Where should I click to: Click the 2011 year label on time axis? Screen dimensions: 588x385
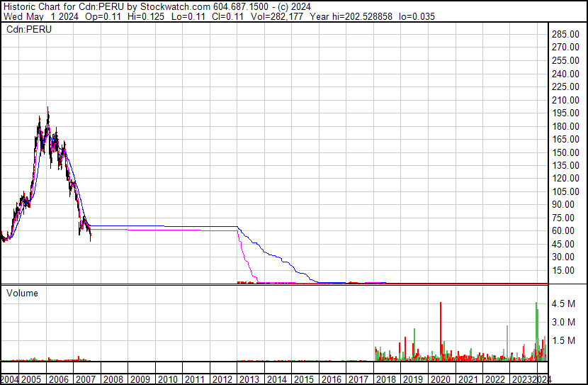(x=195, y=379)
